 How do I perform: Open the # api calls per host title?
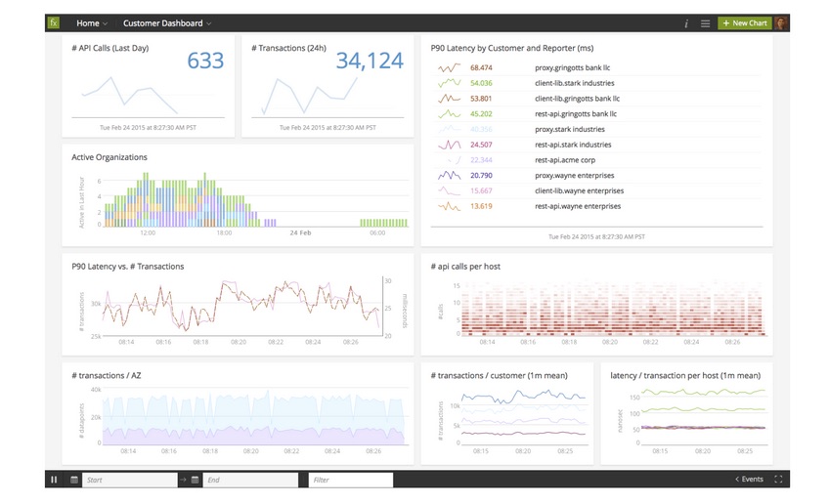465,267
